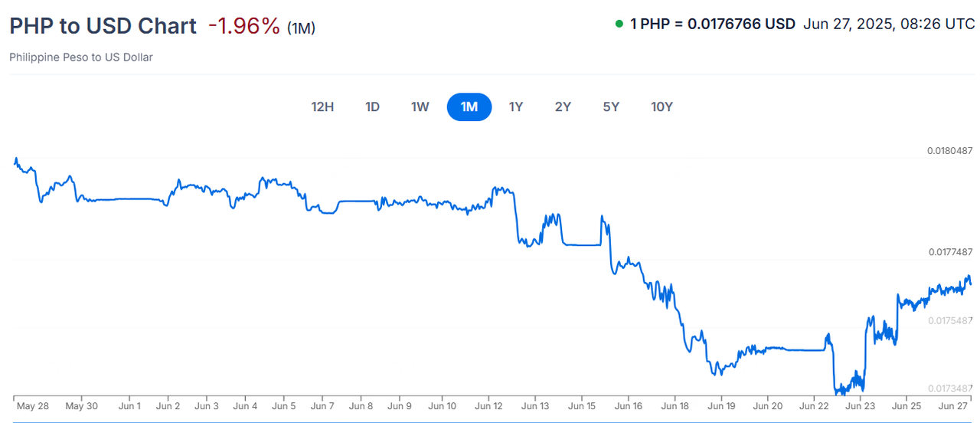Click the 1 PHP = 0.0176766 USD rate

pyautogui.click(x=712, y=24)
